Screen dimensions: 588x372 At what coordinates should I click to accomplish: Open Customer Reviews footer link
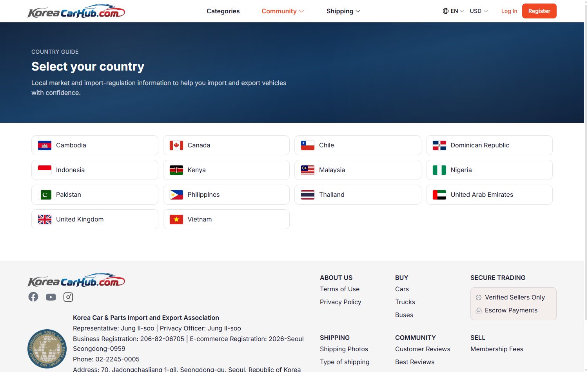pyautogui.click(x=423, y=349)
